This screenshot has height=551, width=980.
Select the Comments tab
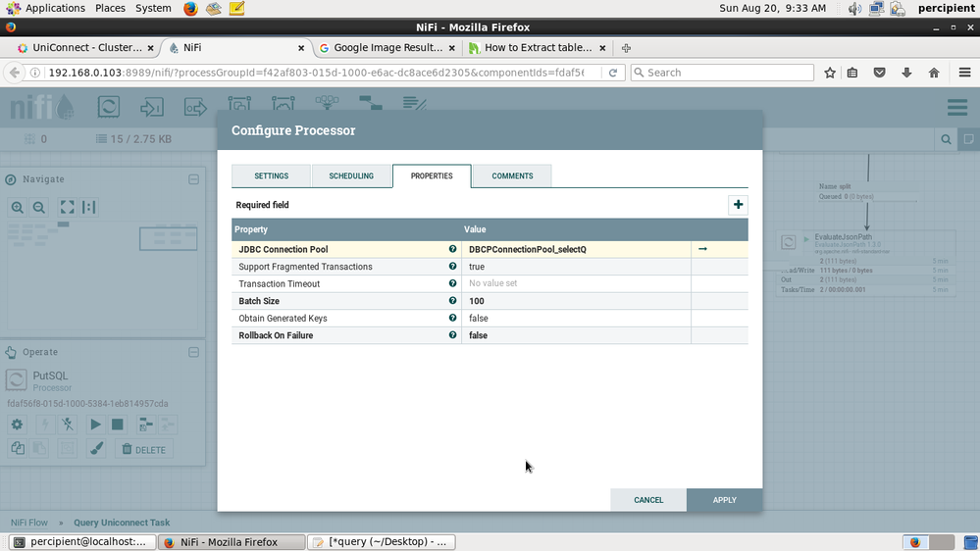512,176
